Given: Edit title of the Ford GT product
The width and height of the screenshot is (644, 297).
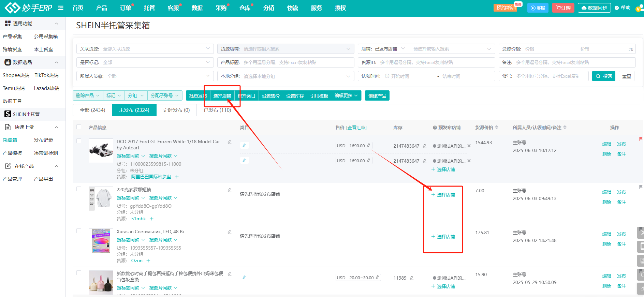Looking at the screenshot, I should [230, 142].
